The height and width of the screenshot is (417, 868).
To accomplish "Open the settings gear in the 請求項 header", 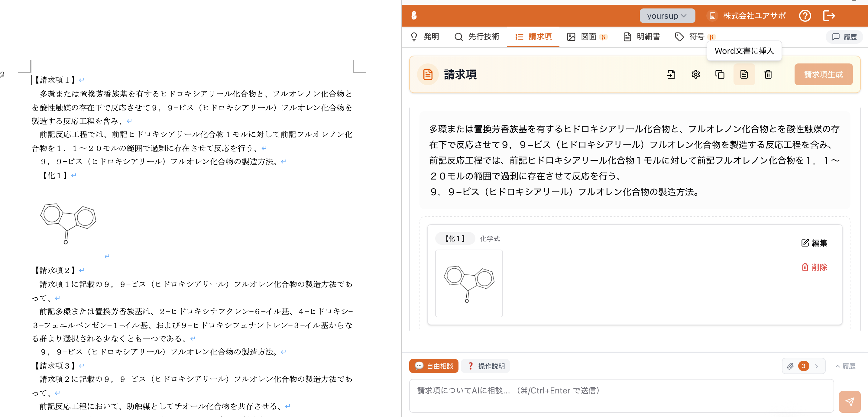I will click(x=695, y=74).
